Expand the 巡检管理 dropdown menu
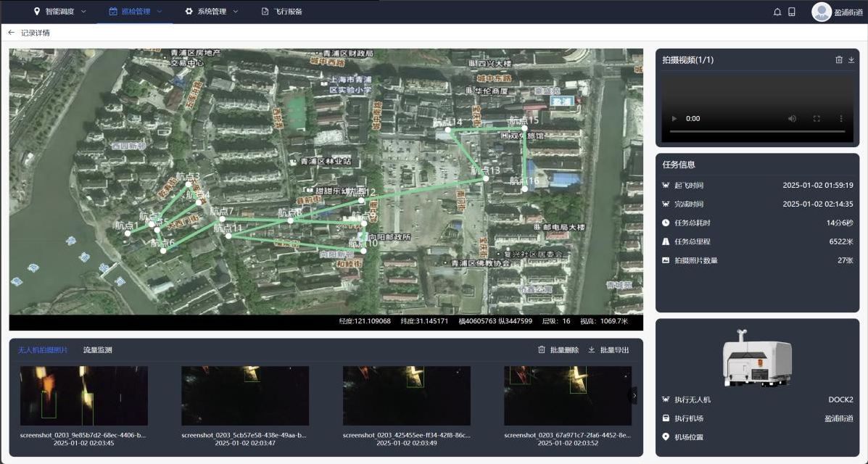 tap(135, 12)
